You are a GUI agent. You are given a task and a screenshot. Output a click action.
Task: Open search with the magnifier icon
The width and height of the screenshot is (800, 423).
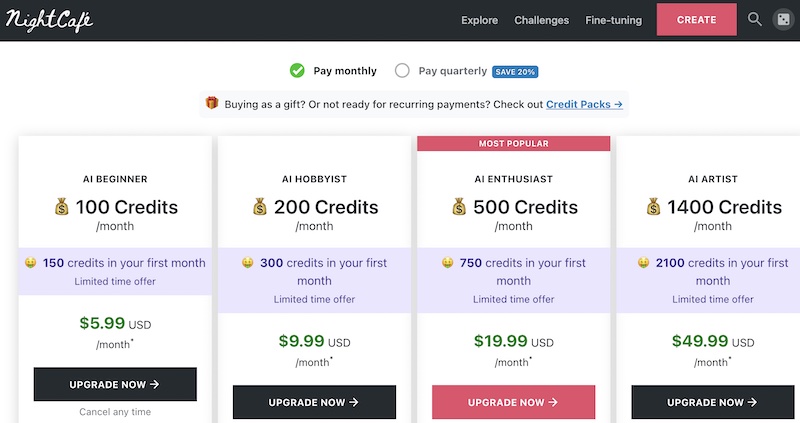755,19
